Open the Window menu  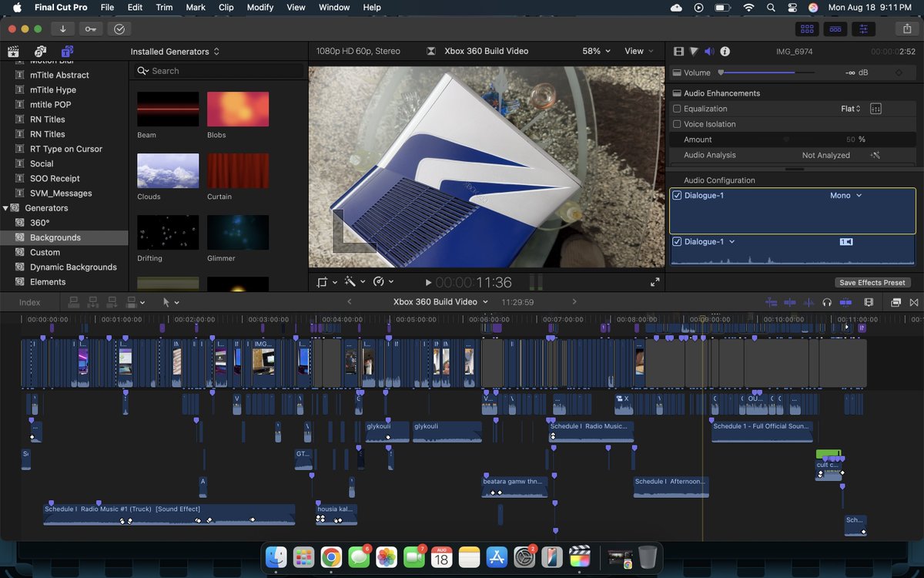coord(334,7)
